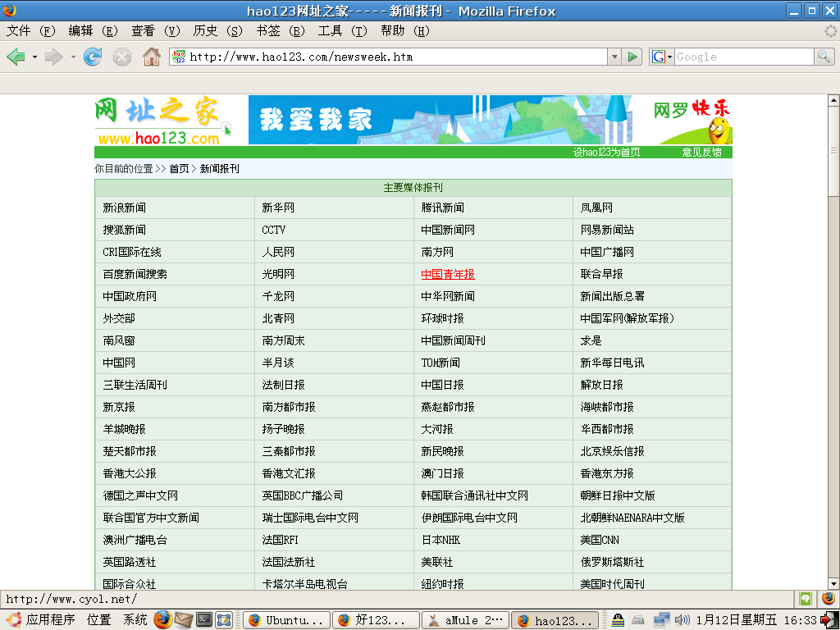The height and width of the screenshot is (630, 840).
Task: Click into the address bar URL field
Action: coord(396,57)
